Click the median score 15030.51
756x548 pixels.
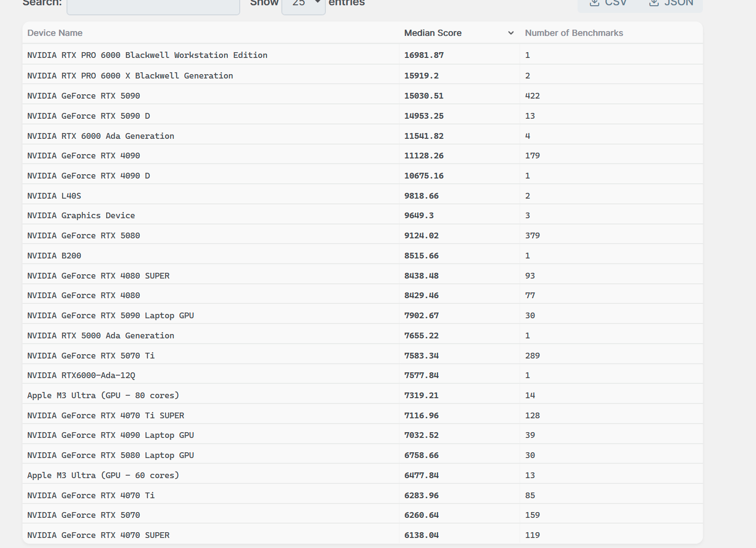pos(424,96)
